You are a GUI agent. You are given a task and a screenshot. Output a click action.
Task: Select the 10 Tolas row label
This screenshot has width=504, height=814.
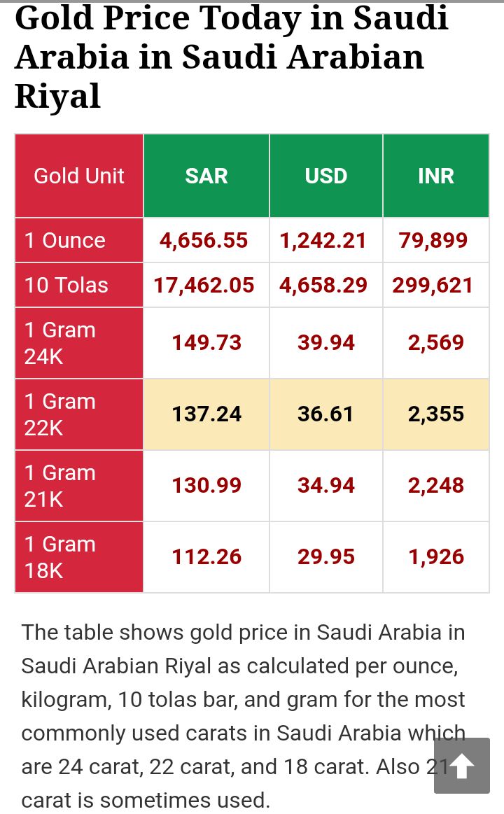tap(79, 285)
